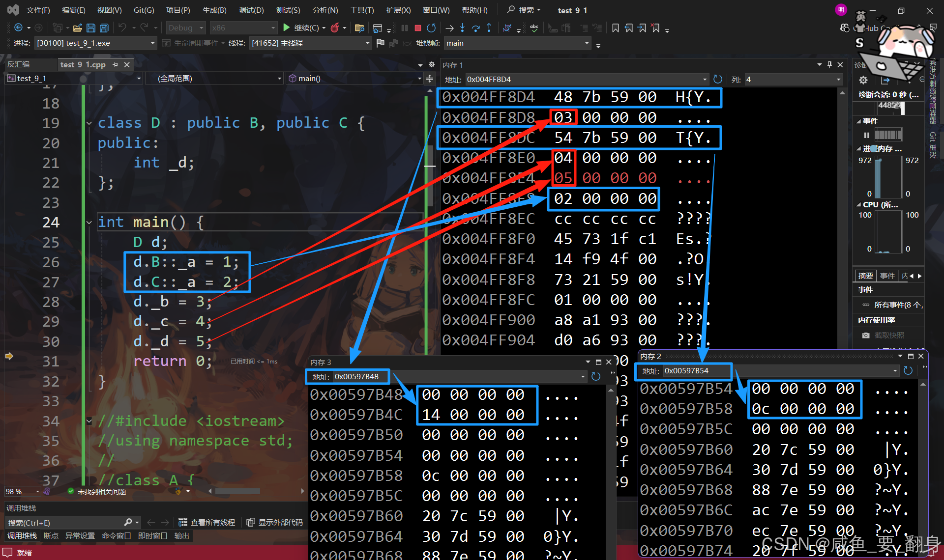Viewport: 944px width, 560px height.
Task: Open the 全局范围 scope dropdown
Action: click(x=214, y=78)
